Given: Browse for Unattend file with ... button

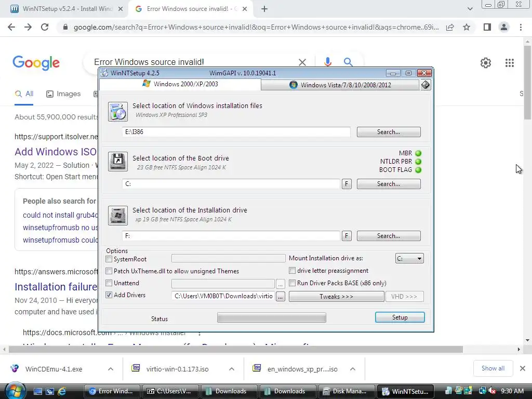Looking at the screenshot, I should pyautogui.click(x=280, y=284).
